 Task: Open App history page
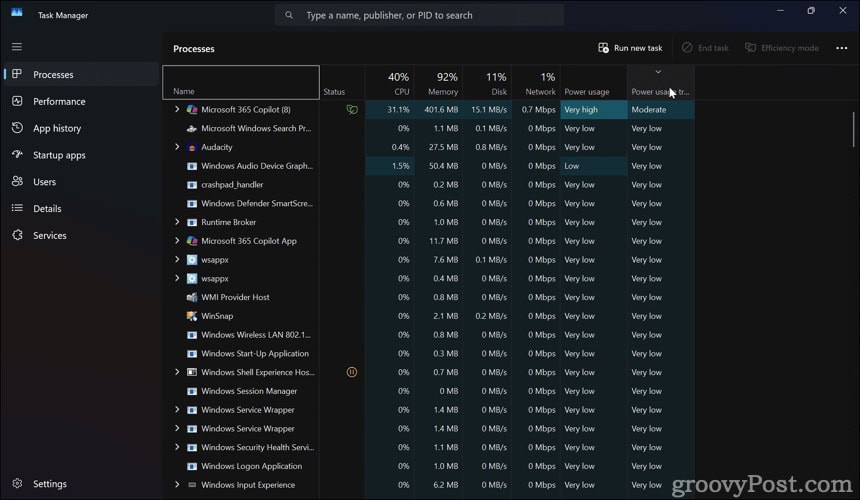pos(81,128)
